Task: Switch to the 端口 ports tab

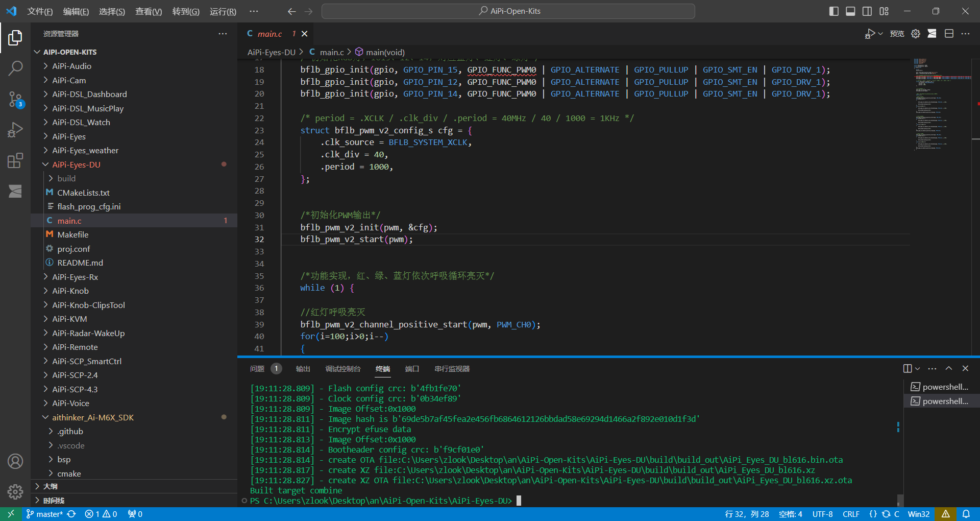Action: pyautogui.click(x=412, y=369)
